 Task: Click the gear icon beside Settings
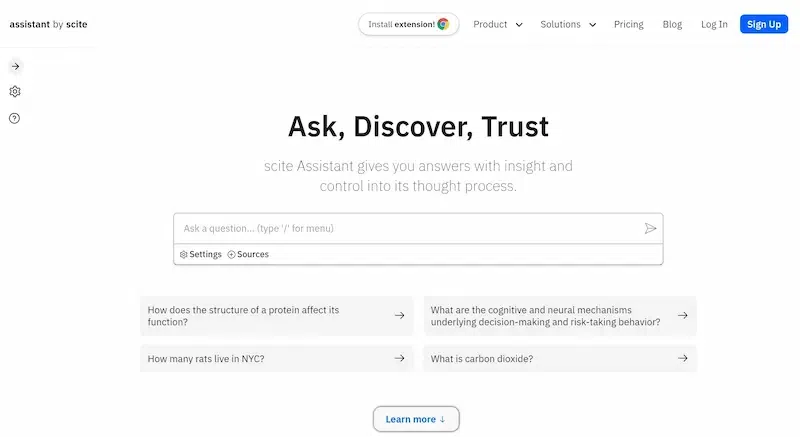tap(184, 255)
